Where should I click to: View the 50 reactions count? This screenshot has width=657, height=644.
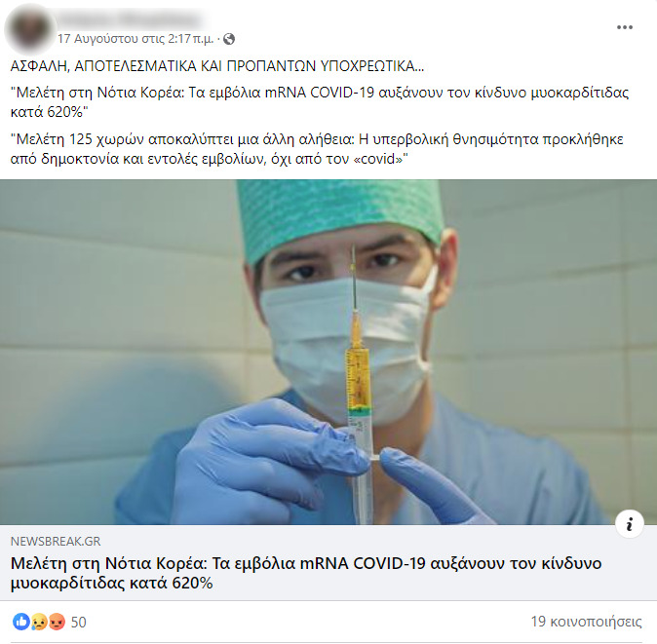point(78,623)
